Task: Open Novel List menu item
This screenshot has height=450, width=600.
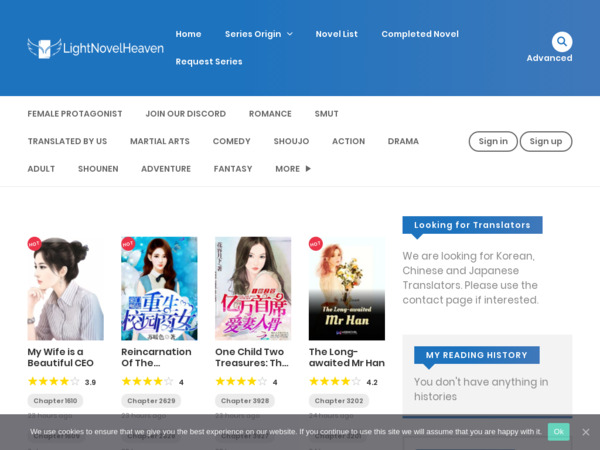Action: [336, 34]
